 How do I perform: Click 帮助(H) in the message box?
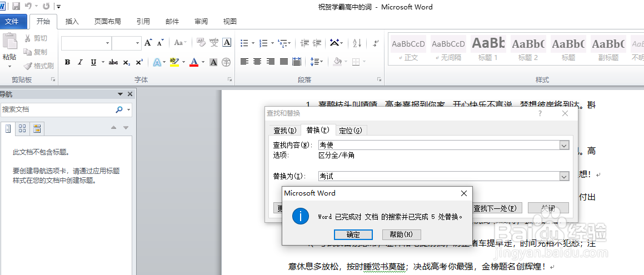pos(401,234)
